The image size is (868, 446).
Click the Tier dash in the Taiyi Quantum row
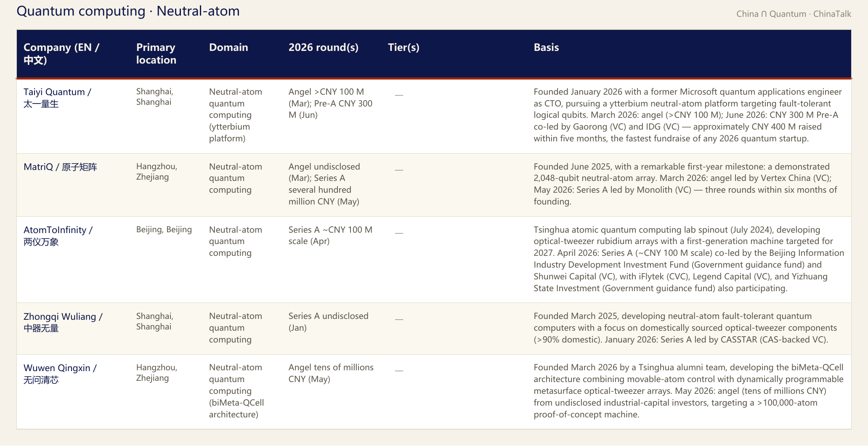[x=399, y=95]
